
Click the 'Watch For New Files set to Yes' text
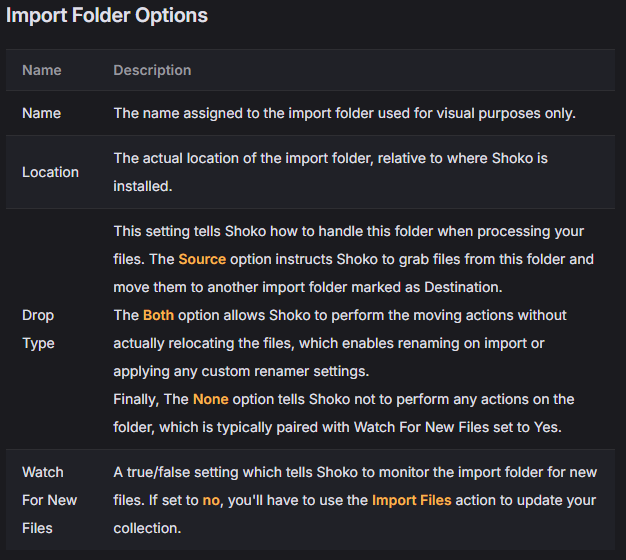pyautogui.click(x=458, y=427)
